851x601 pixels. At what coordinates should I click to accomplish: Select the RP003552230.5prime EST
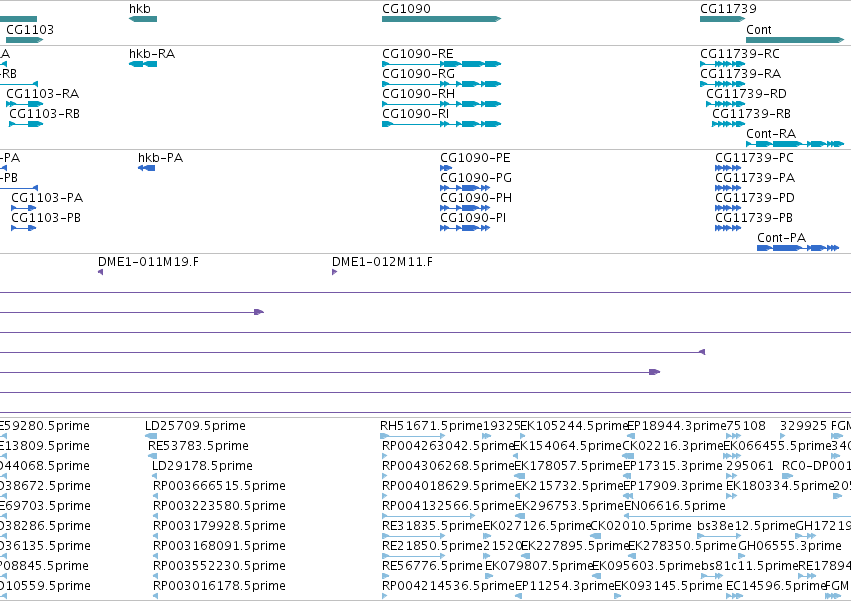(x=156, y=576)
